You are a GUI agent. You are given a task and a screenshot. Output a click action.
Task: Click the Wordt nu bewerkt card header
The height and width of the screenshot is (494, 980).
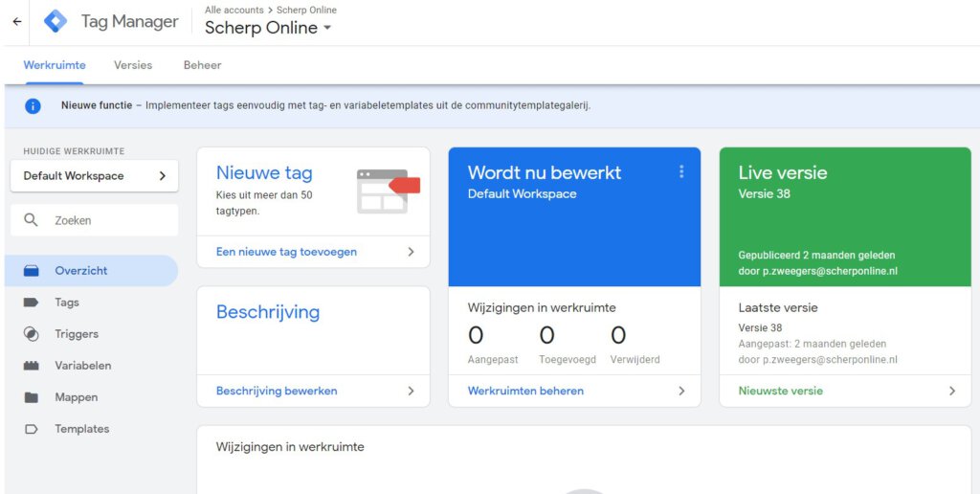pos(574,217)
